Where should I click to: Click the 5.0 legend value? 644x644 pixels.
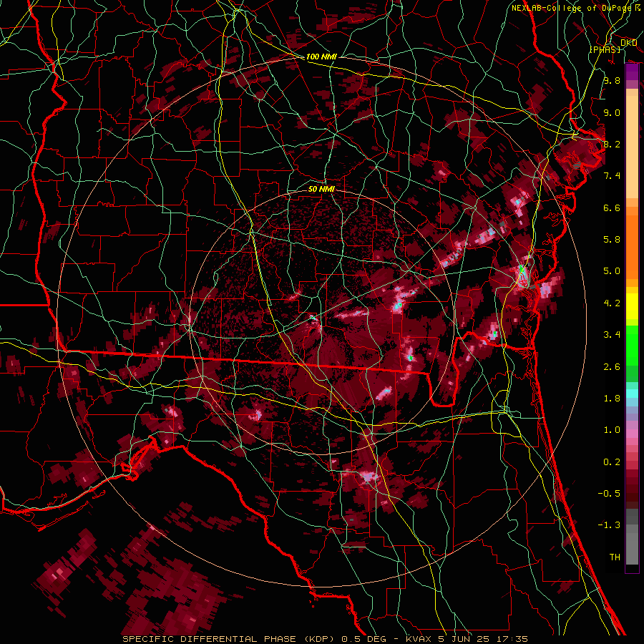point(612,271)
